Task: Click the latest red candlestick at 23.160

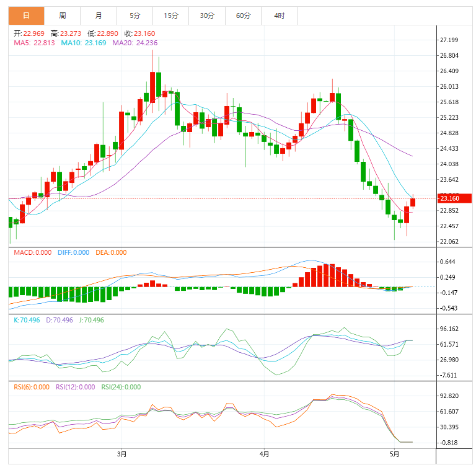Action: coord(413,202)
